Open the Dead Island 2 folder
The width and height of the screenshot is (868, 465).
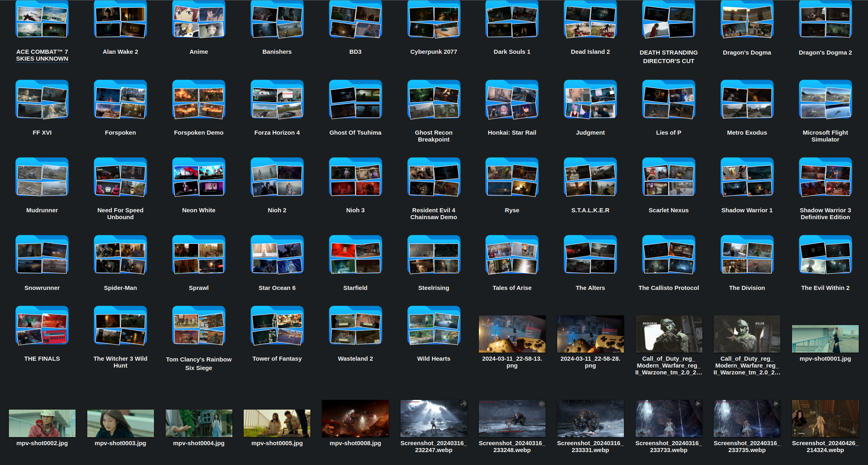click(590, 19)
